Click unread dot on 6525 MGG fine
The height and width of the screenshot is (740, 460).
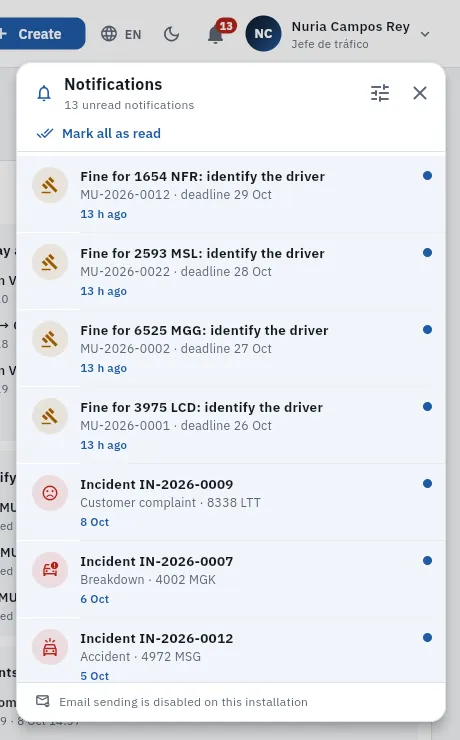pos(427,329)
